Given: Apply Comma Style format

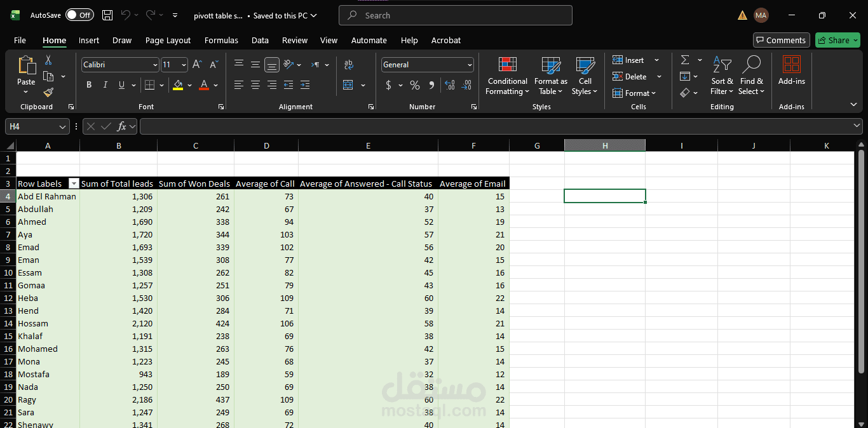Looking at the screenshot, I should [431, 85].
